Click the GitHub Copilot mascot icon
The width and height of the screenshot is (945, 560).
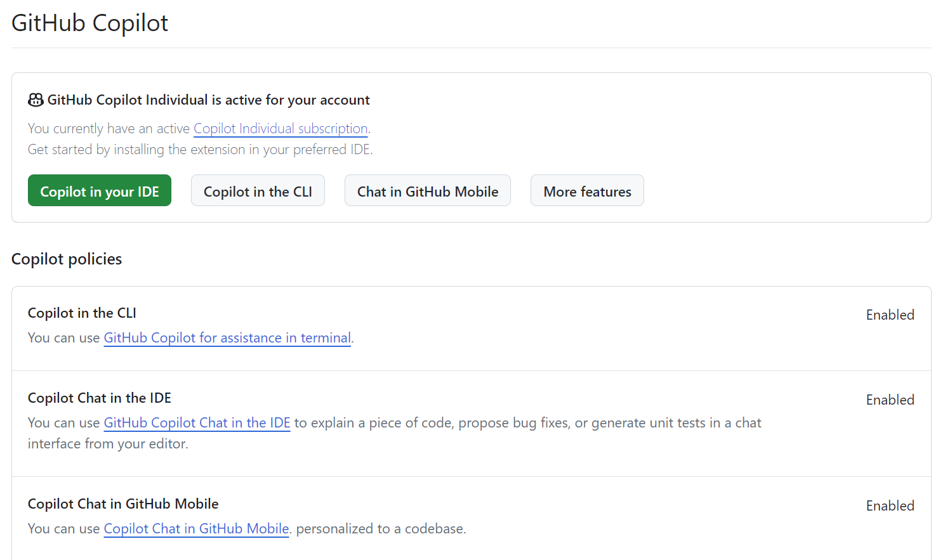point(36,100)
